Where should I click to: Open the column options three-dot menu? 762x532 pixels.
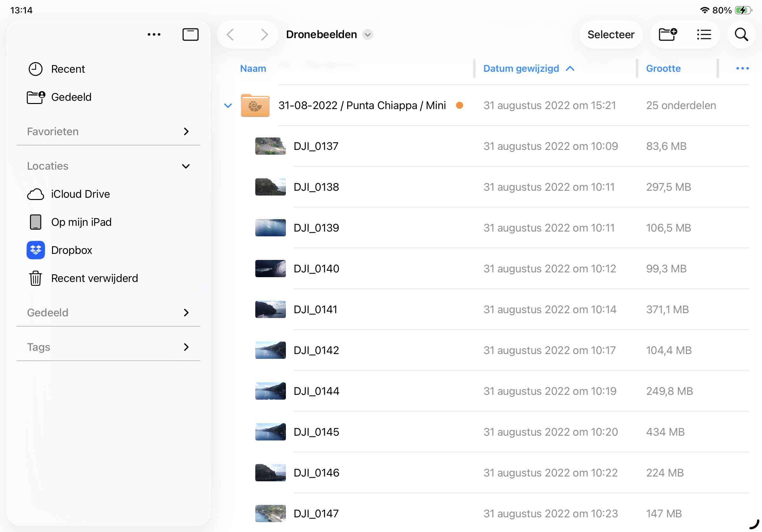pos(742,68)
